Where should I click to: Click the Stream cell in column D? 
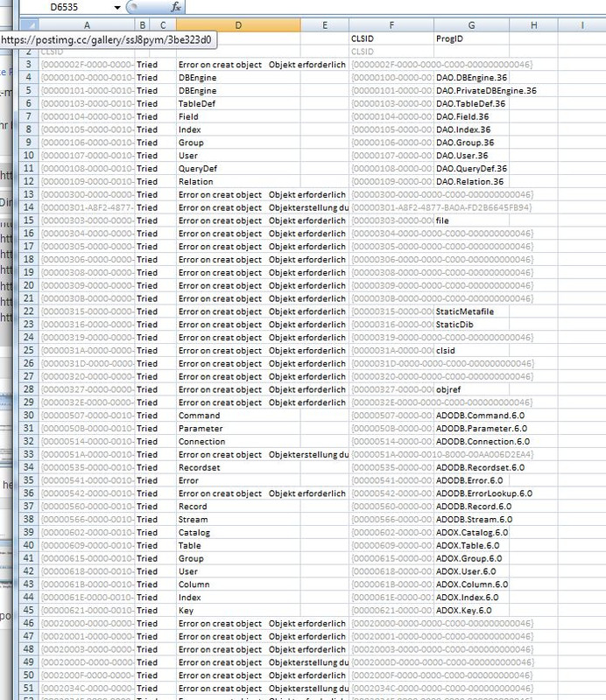pyautogui.click(x=238, y=519)
